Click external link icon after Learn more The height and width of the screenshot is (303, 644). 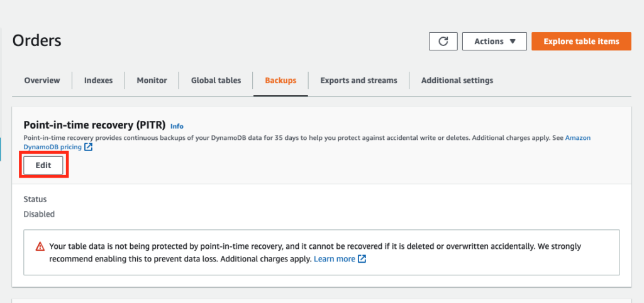coord(362,259)
